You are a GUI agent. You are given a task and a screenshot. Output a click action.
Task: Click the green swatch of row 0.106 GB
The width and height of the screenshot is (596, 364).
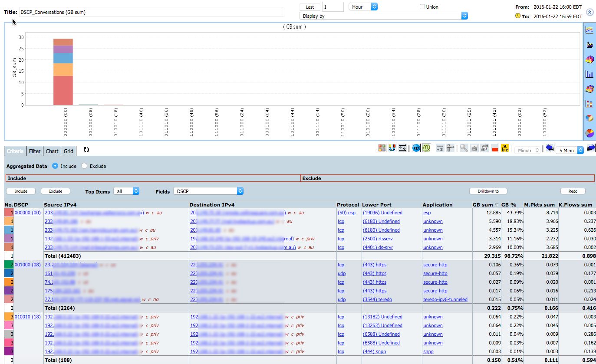[9, 265]
